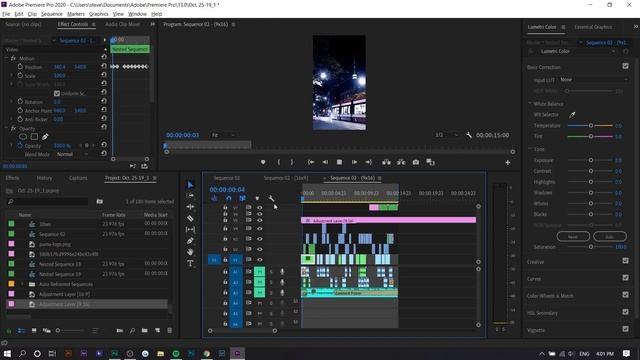Screen dimensions: 640x360
Task: Click Lift button in Program monitor
Action: pos(386,162)
